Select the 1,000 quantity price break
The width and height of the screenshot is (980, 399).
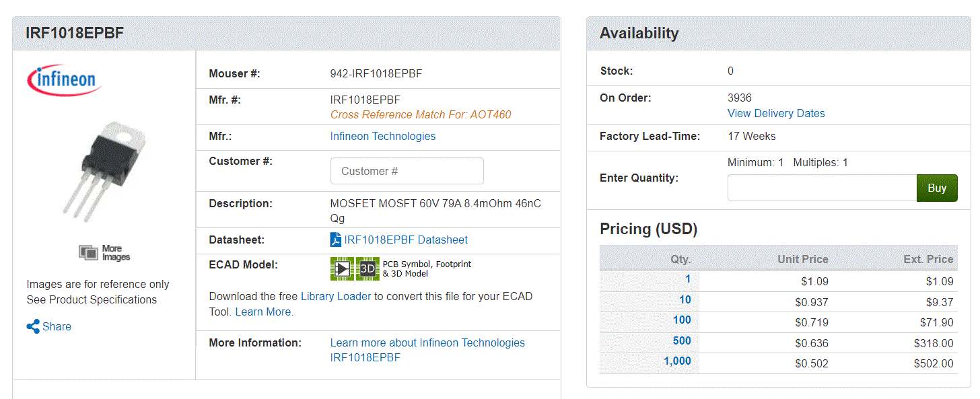677,361
